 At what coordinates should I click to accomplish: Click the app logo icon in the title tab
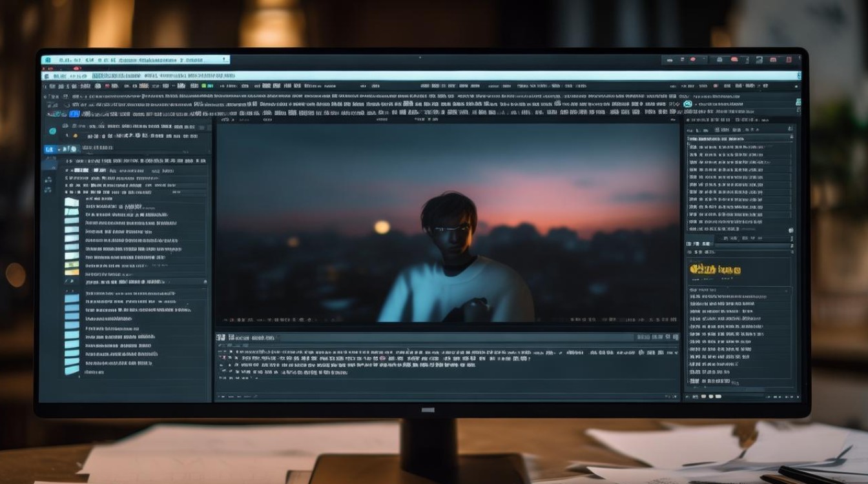pos(46,60)
